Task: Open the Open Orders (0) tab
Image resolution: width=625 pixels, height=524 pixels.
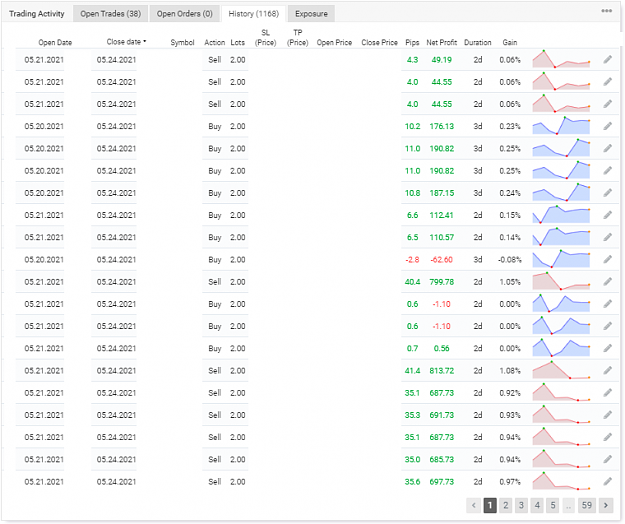Action: click(185, 14)
